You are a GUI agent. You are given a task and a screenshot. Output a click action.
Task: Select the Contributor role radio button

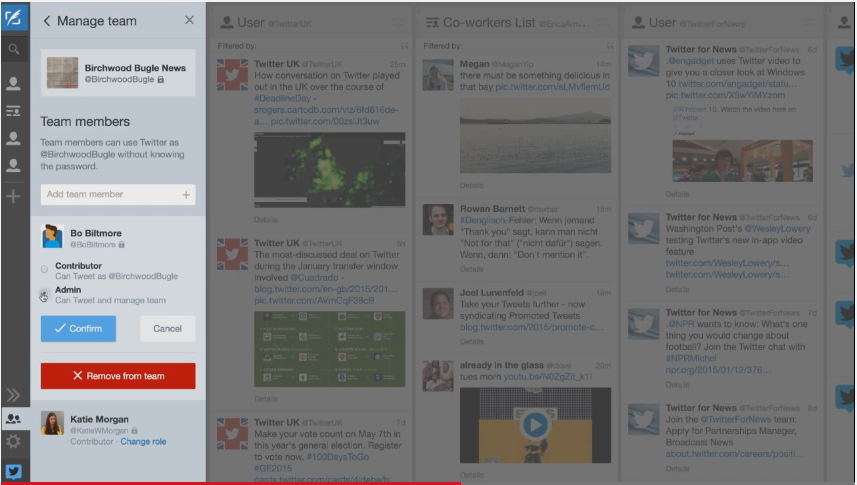click(44, 269)
